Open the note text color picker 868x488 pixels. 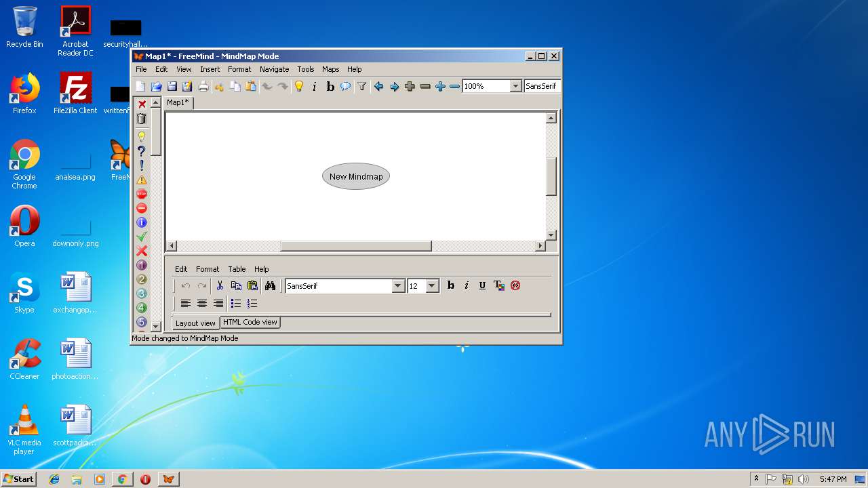click(499, 285)
